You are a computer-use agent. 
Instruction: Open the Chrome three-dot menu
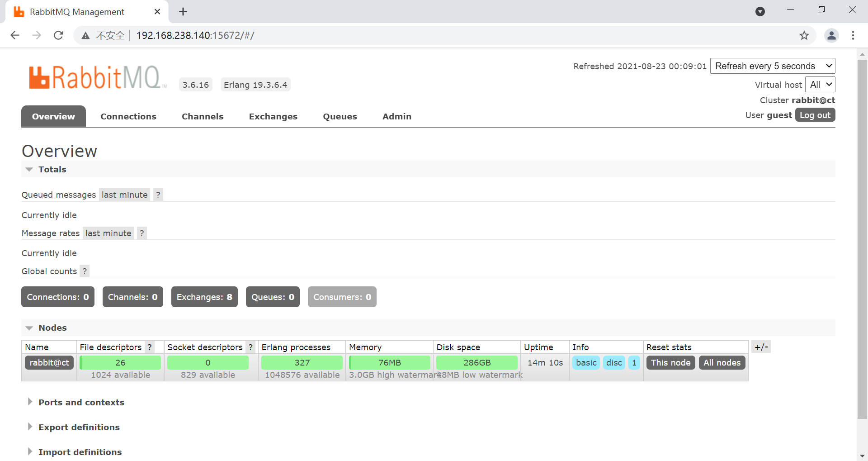point(853,35)
